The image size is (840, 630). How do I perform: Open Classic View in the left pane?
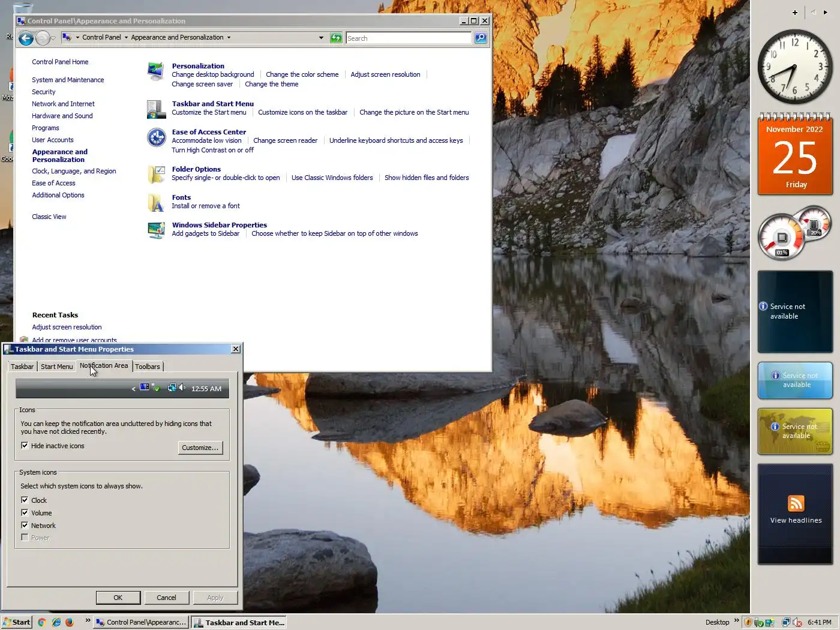click(49, 217)
